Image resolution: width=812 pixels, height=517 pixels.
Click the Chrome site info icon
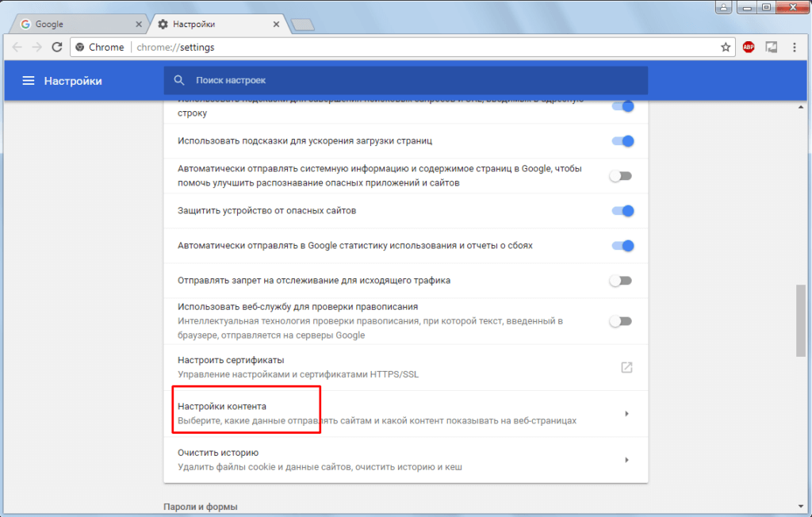(80, 47)
